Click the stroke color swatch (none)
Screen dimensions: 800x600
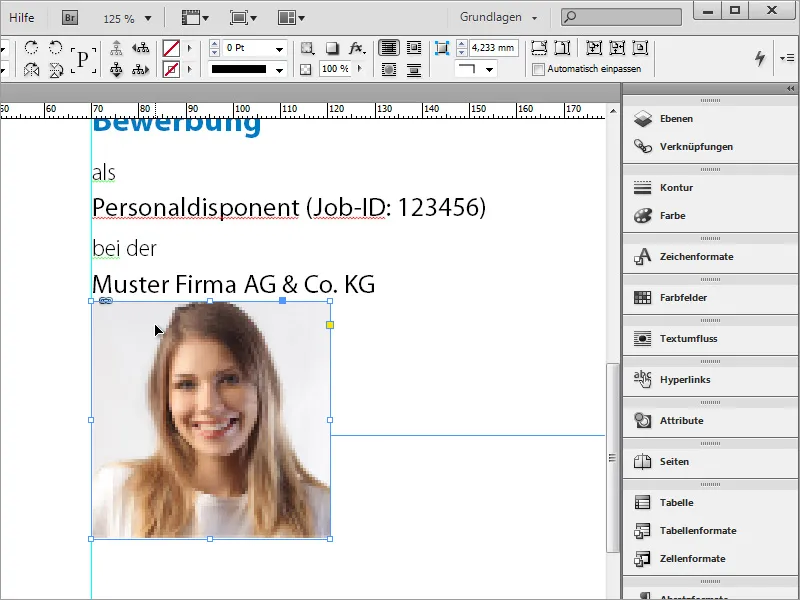171,69
